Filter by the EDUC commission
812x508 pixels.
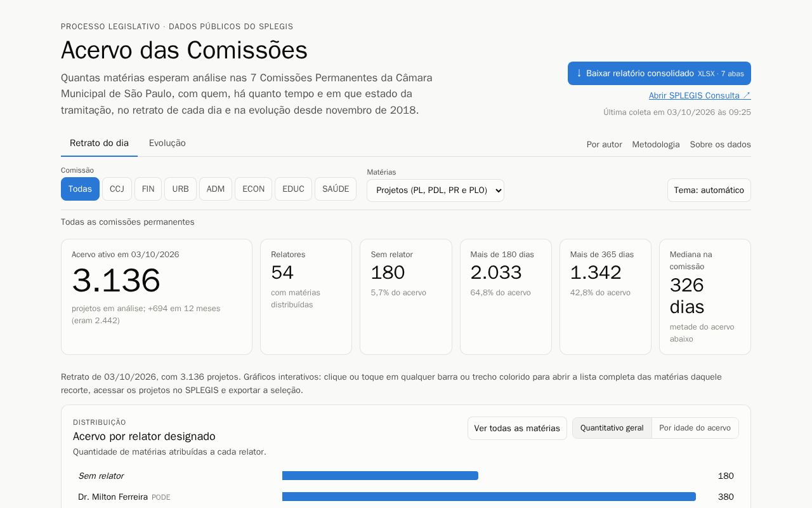tap(293, 189)
